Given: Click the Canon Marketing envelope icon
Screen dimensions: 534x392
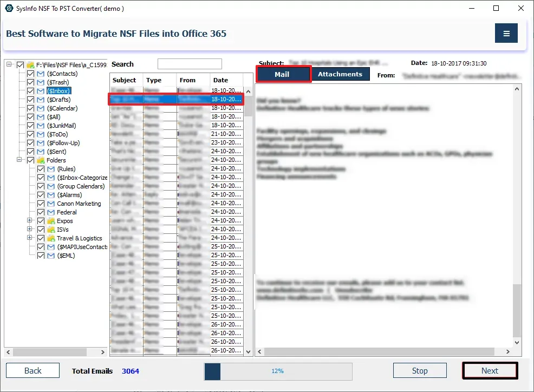Looking at the screenshot, I should [51, 204].
